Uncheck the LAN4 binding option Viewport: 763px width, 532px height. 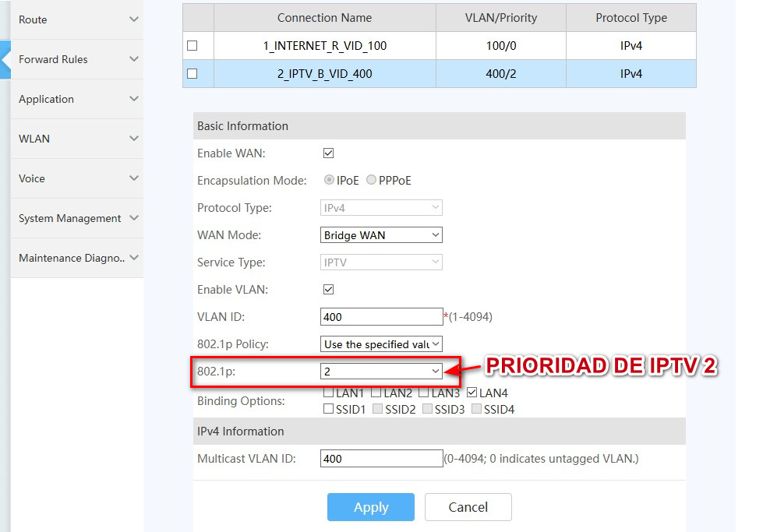click(472, 393)
